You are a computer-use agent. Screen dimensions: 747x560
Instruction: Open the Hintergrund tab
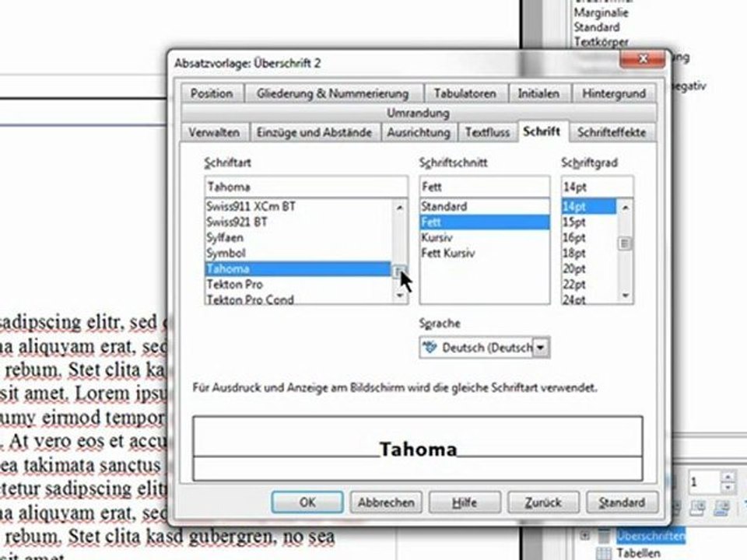pos(614,93)
